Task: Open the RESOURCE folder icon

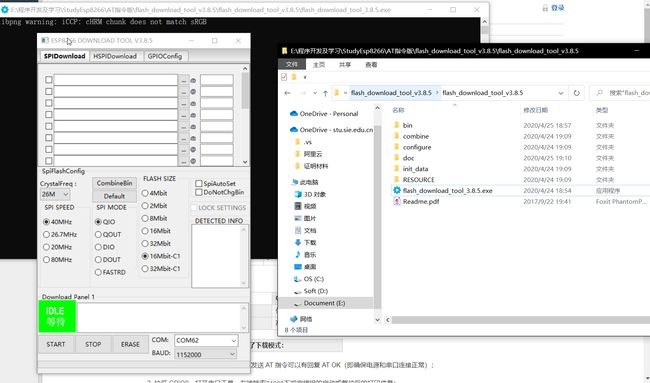Action: coord(396,179)
